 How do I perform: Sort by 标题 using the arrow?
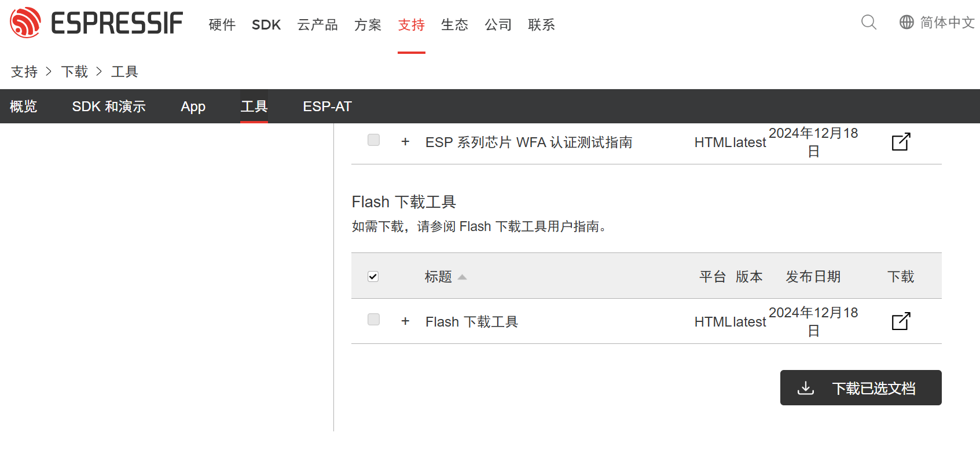(x=462, y=277)
